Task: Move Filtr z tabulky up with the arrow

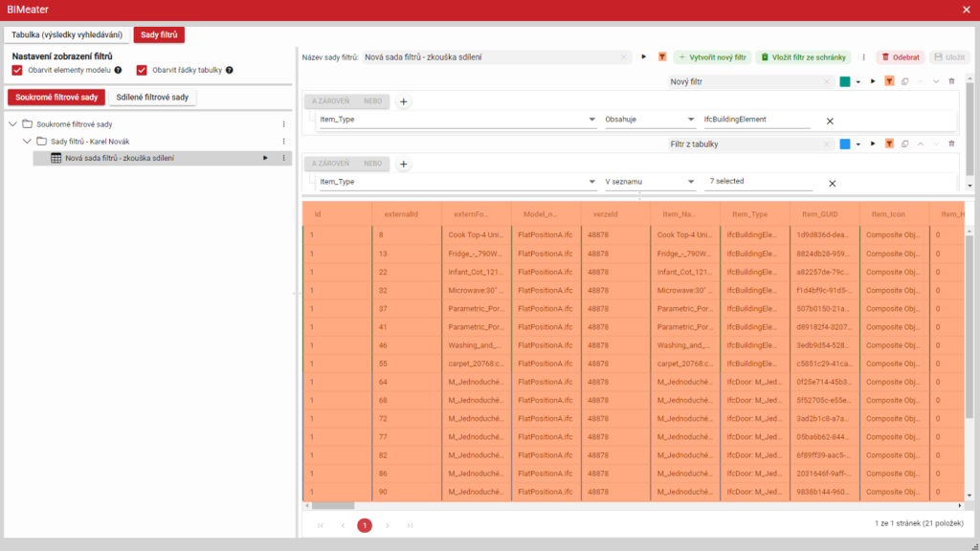Action: (x=920, y=144)
